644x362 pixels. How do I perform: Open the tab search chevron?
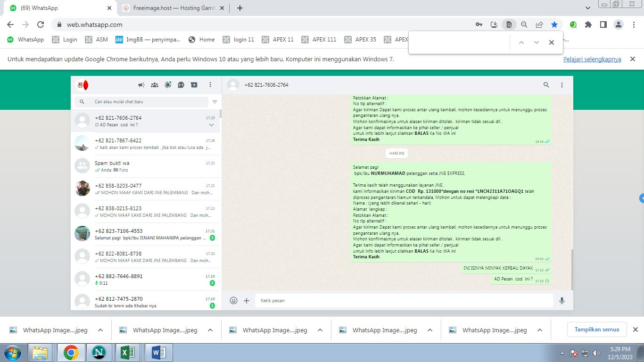588,8
